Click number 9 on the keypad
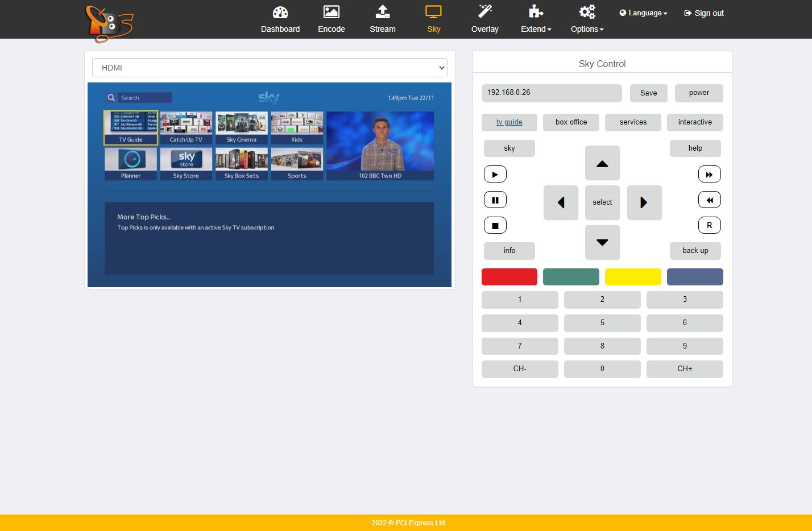Image resolution: width=812 pixels, height=531 pixels. click(685, 346)
